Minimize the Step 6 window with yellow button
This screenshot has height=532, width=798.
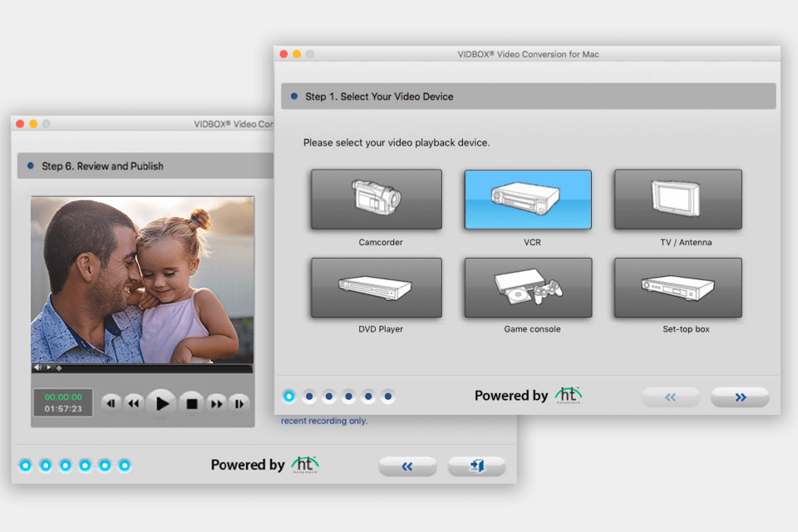pyautogui.click(x=33, y=124)
